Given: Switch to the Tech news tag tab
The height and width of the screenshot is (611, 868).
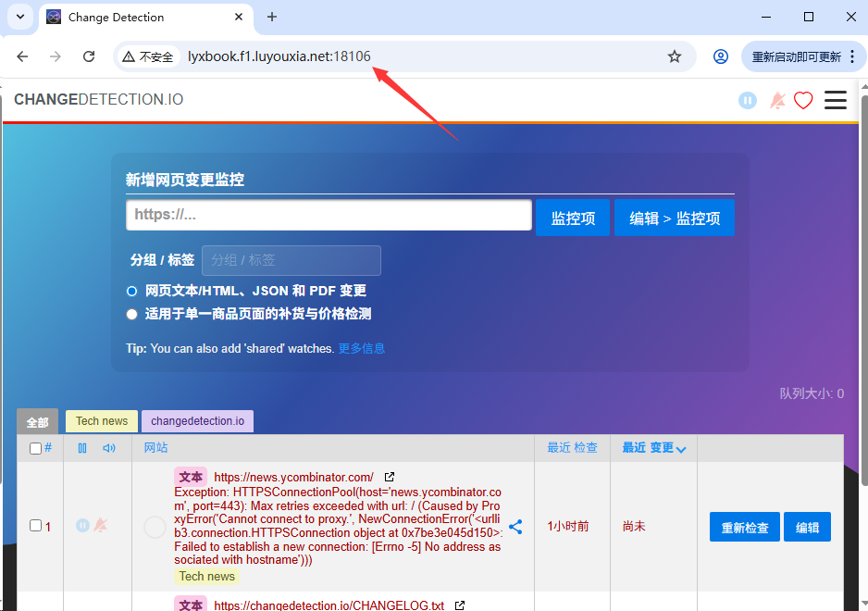Looking at the screenshot, I should 102,421.
